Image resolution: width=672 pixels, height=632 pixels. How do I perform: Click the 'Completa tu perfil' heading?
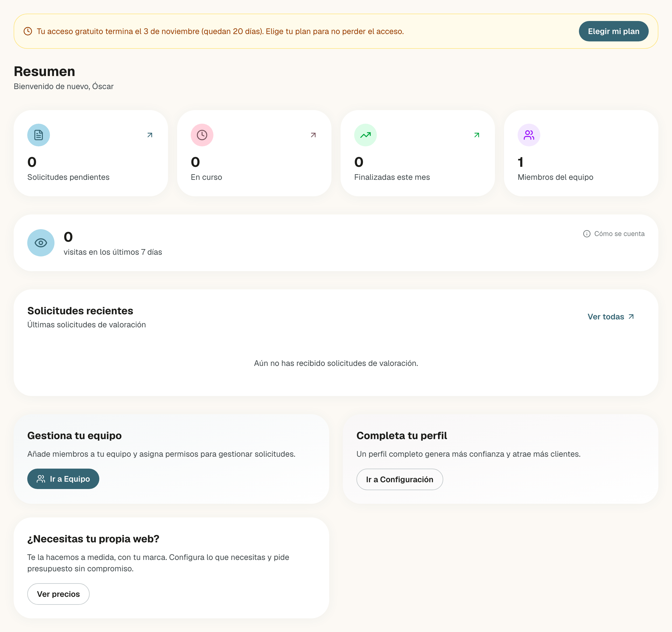coord(402,436)
